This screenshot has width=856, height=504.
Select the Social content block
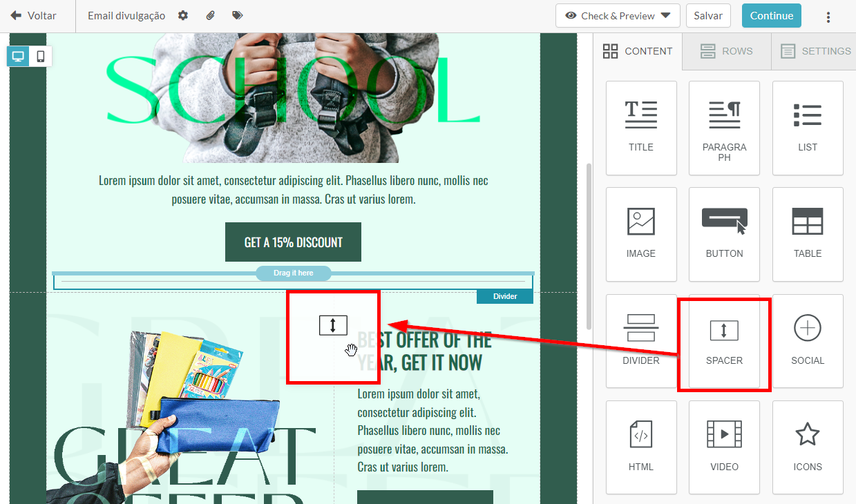pos(808,341)
